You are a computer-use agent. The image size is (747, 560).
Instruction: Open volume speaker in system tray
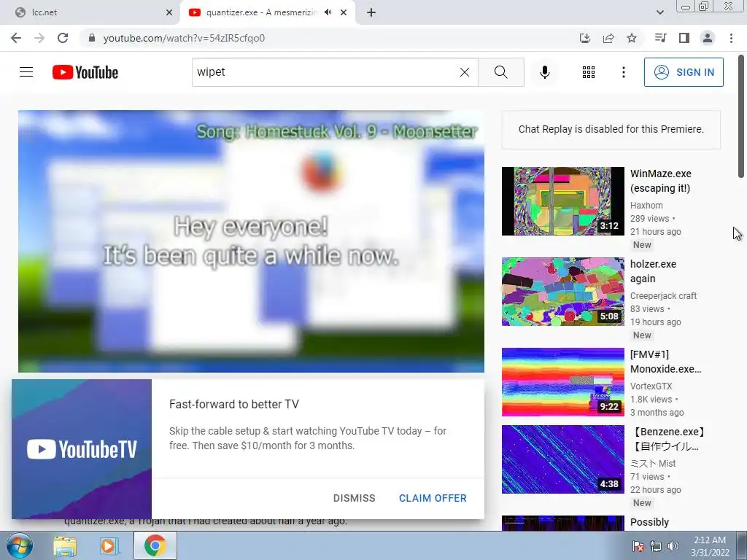(x=673, y=546)
